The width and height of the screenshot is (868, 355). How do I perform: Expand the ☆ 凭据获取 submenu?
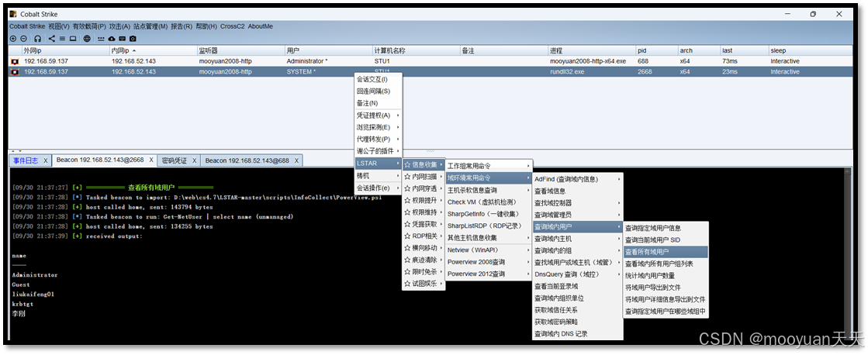tap(424, 225)
